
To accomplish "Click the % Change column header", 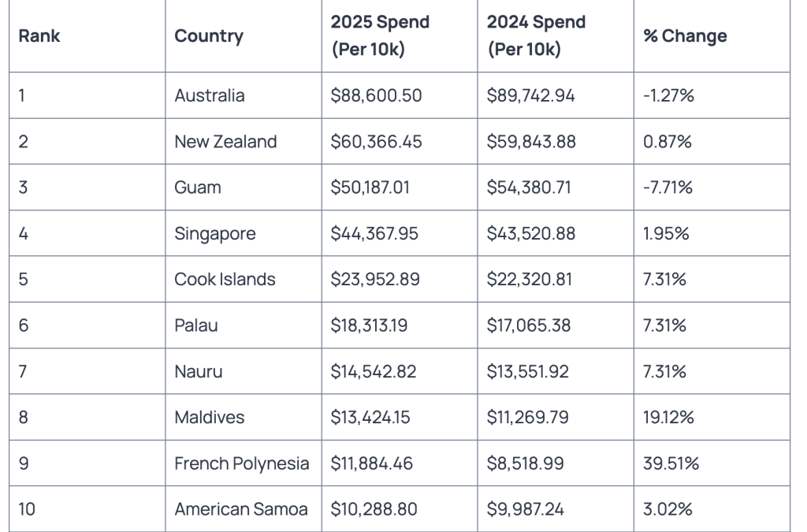I will click(685, 35).
